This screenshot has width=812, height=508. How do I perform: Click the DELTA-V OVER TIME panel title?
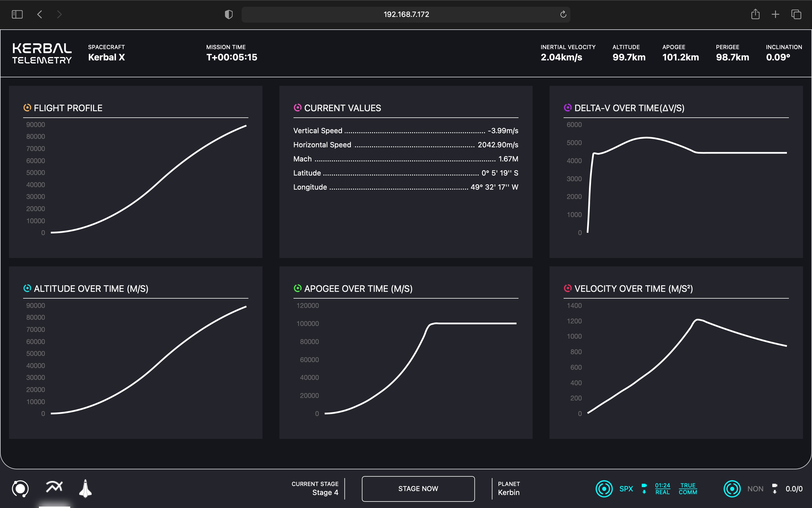pos(629,108)
